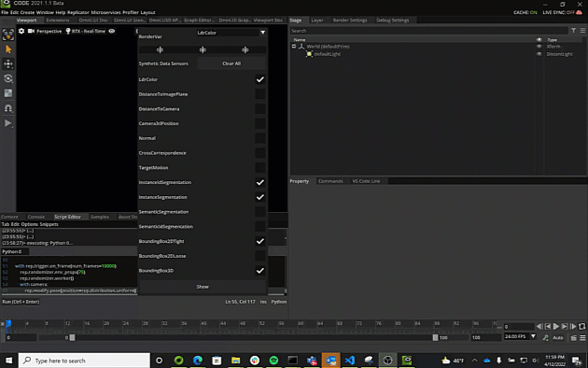
Task: Open the Snippets menu in Script Editor
Action: 49,224
